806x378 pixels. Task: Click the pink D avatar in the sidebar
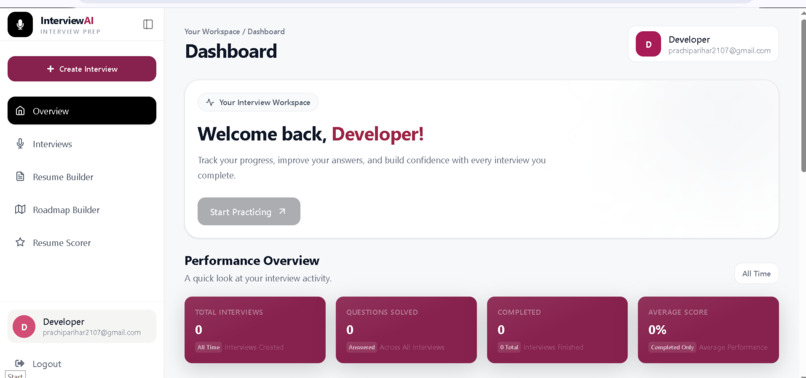[24, 327]
